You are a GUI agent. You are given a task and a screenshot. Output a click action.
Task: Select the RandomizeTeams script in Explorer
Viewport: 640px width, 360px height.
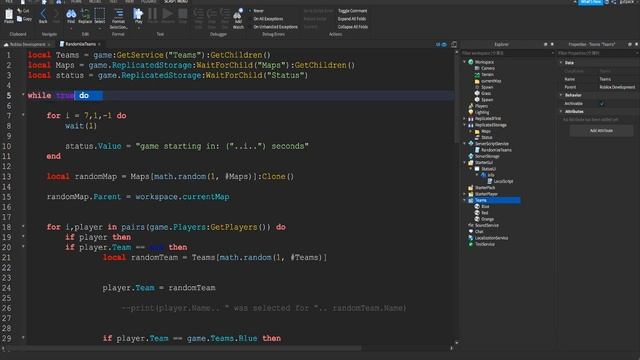pyautogui.click(x=493, y=150)
